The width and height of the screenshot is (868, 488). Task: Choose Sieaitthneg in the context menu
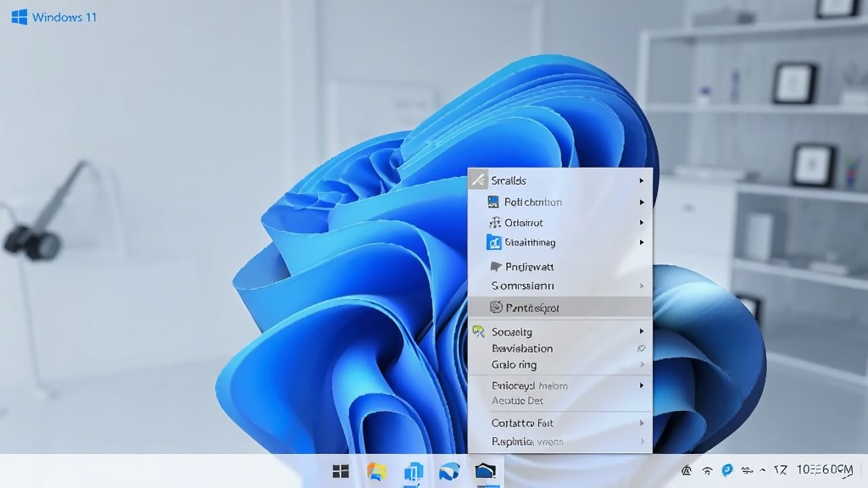pyautogui.click(x=560, y=242)
